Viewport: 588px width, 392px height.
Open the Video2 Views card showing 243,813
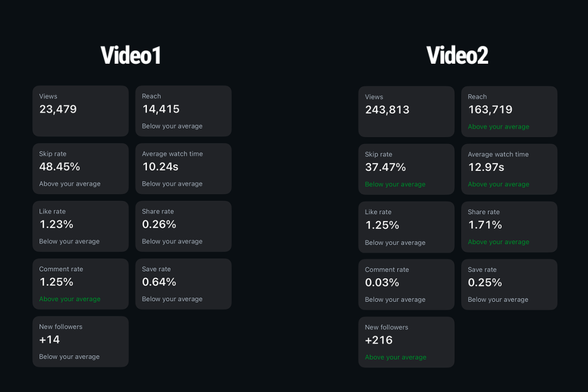(x=407, y=112)
